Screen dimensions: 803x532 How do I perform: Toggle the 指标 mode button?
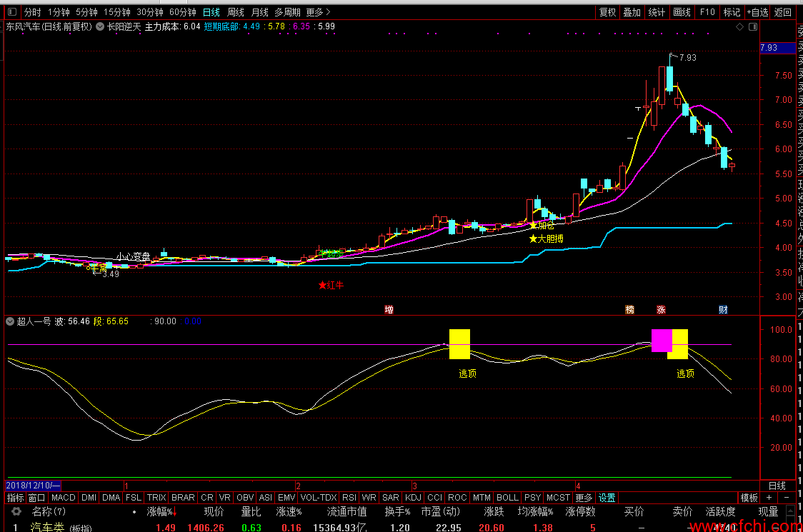(x=15, y=497)
